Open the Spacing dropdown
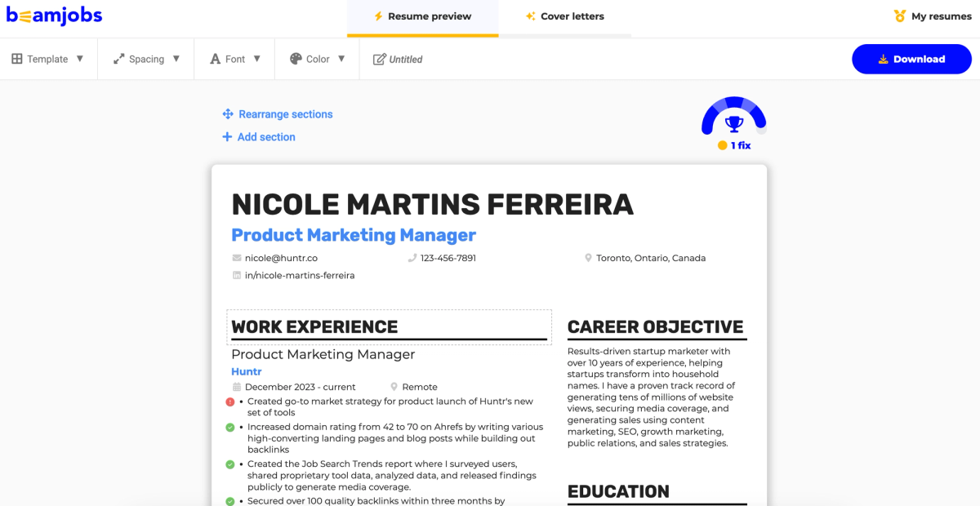Screen dimensions: 980x506 [x=146, y=59]
